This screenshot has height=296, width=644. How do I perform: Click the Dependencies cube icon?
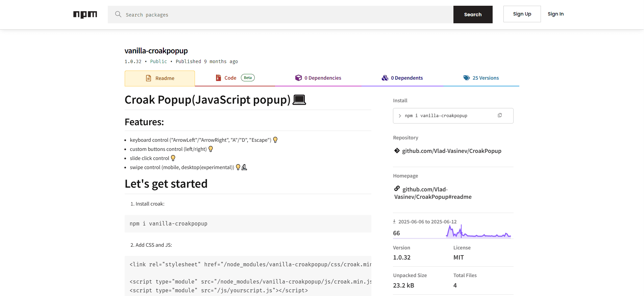[x=298, y=78]
